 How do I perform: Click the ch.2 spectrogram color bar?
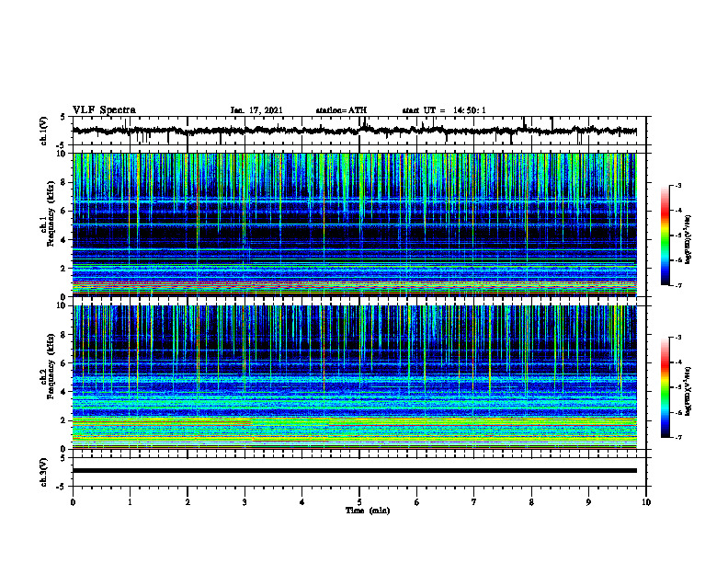(x=665, y=387)
